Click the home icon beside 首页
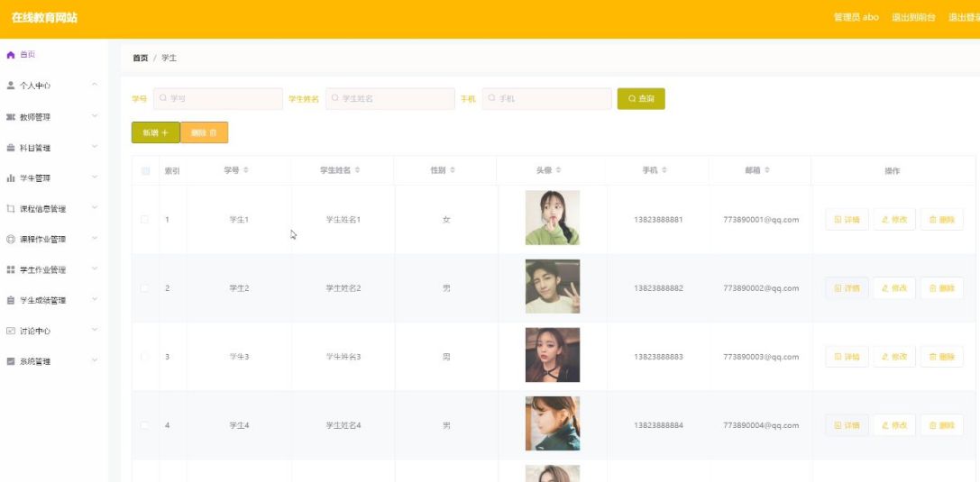Viewport: 980px width, 482px height. point(11,55)
